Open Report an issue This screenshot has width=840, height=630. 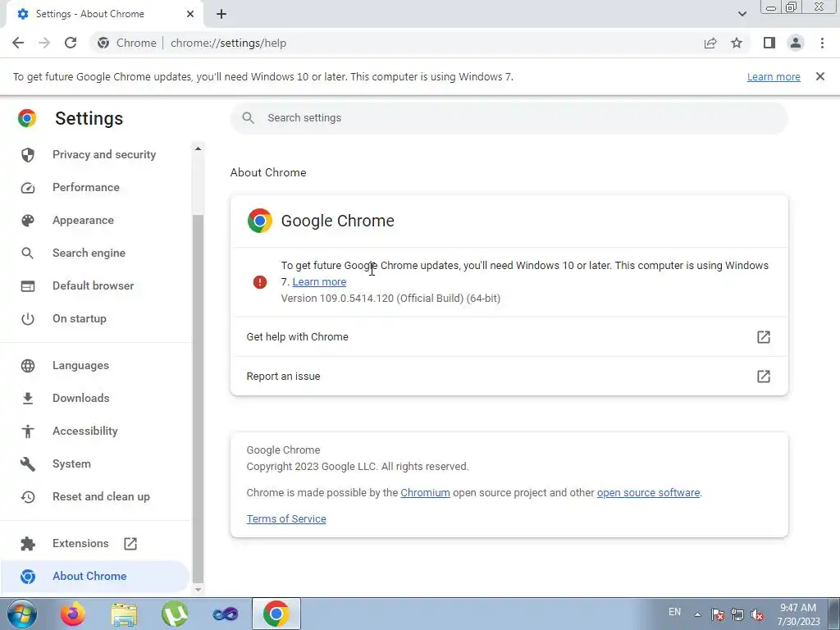pyautogui.click(x=509, y=376)
